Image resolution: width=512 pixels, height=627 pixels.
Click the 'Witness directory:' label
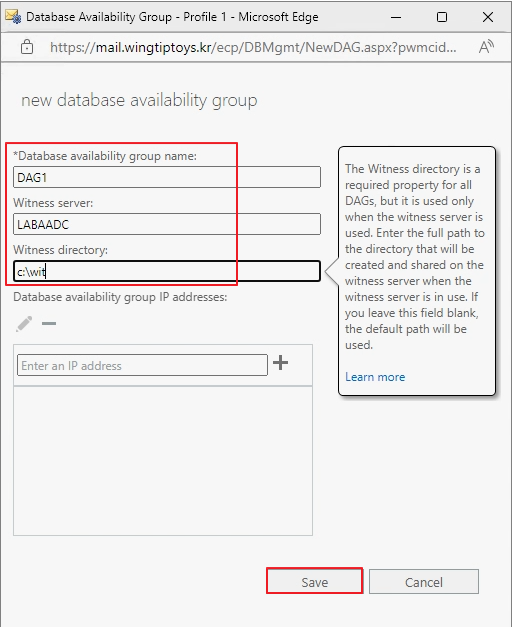60,250
